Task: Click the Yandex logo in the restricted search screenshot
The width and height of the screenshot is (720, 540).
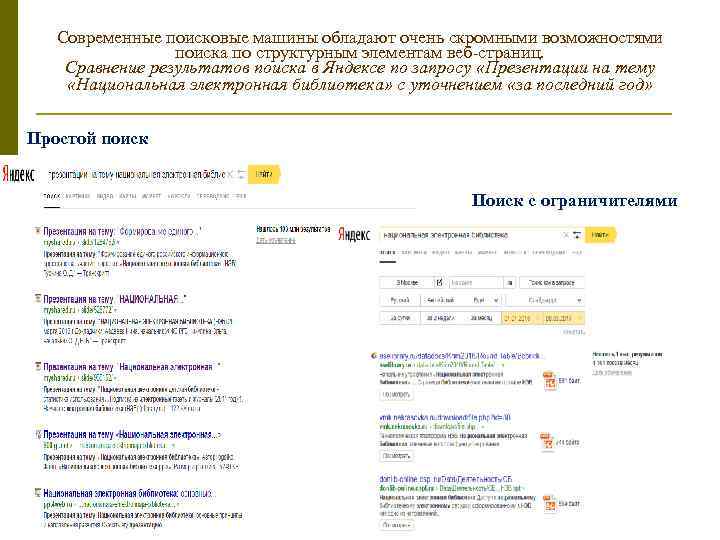Action: coord(354,235)
